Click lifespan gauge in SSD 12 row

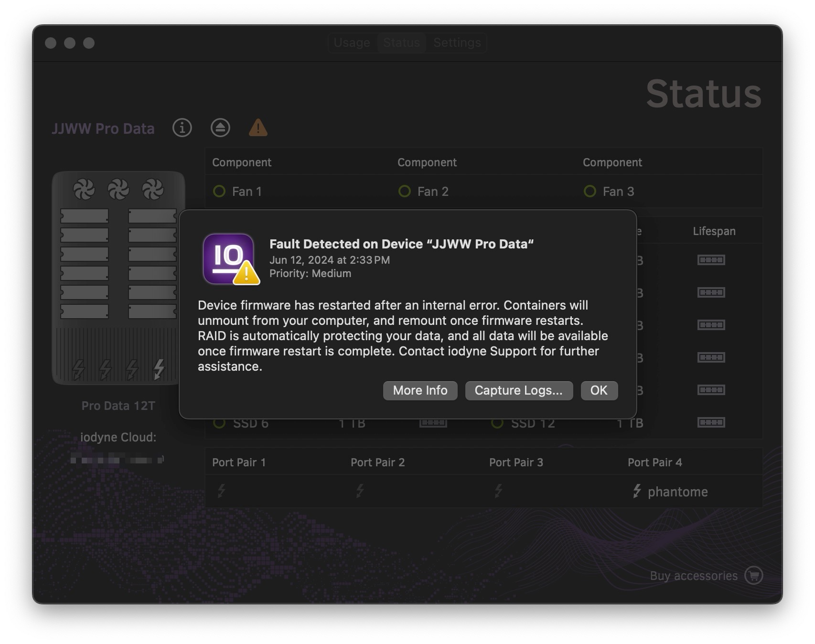point(711,422)
